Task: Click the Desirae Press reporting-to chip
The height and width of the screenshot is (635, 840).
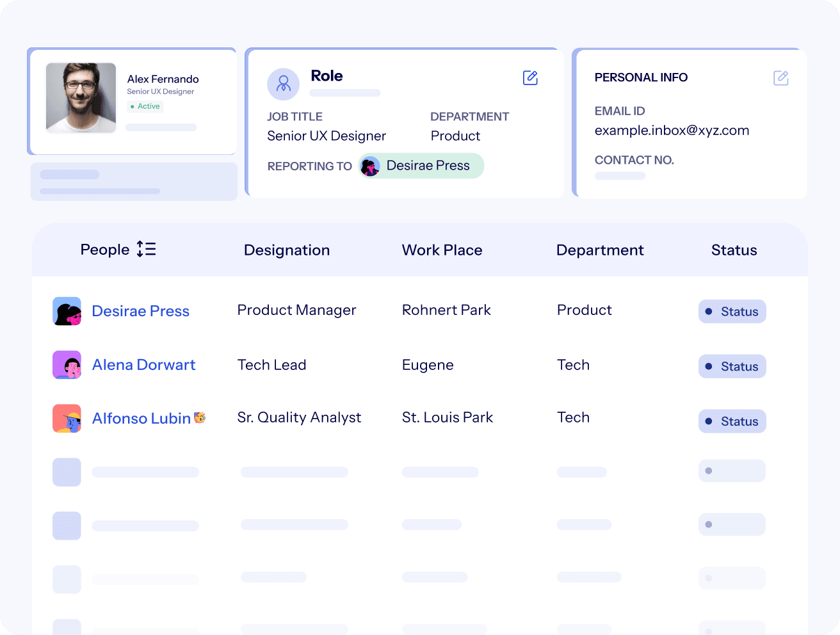Action: (x=421, y=166)
